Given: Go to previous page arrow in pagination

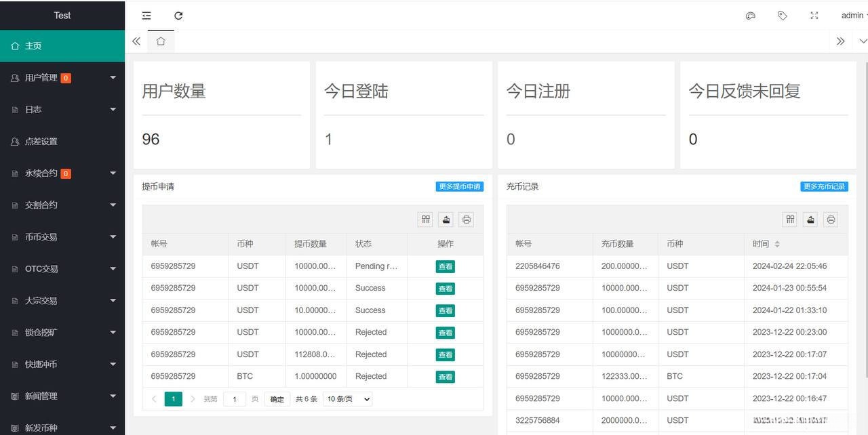Looking at the screenshot, I should (154, 399).
